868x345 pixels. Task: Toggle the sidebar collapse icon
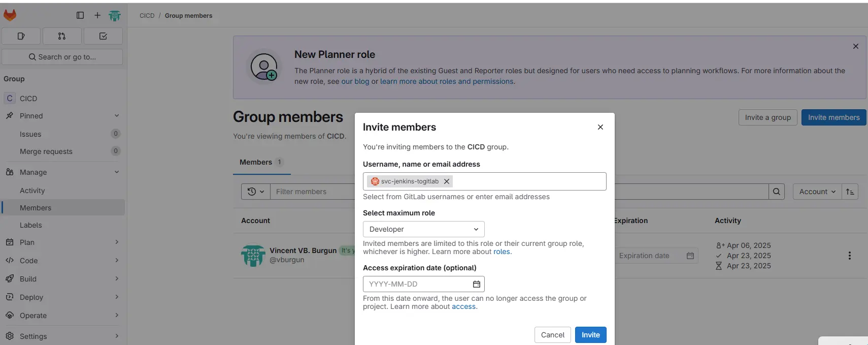(x=80, y=15)
